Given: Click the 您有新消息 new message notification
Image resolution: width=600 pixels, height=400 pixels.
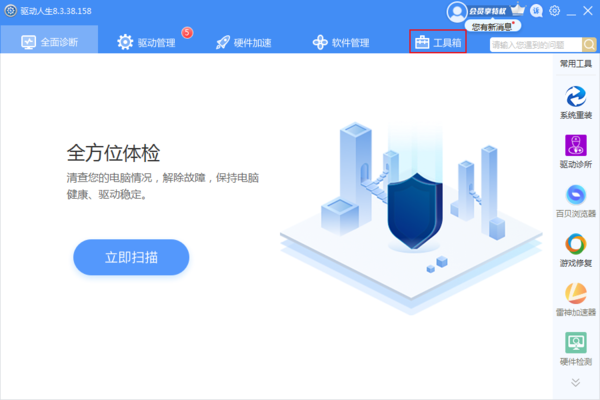Looking at the screenshot, I should point(493,29).
